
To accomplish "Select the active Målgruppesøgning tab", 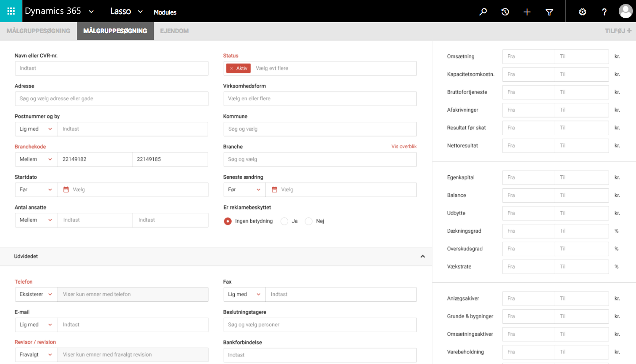I will [x=115, y=31].
